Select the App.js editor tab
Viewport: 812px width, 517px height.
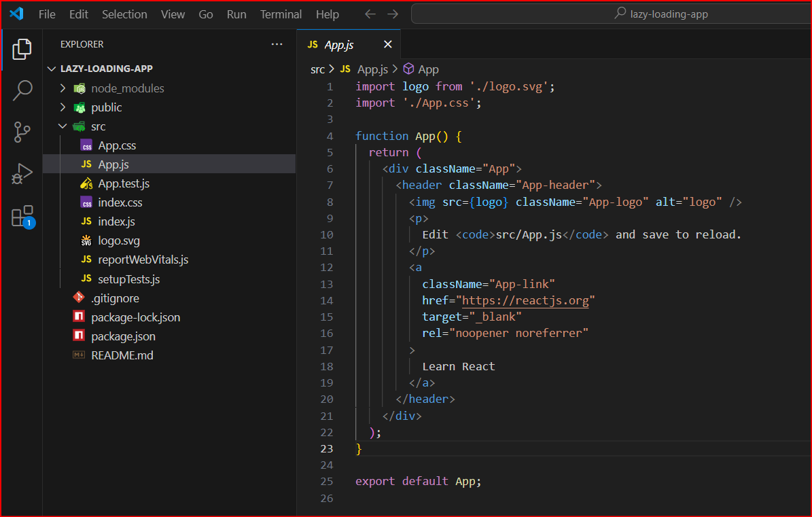coord(339,44)
